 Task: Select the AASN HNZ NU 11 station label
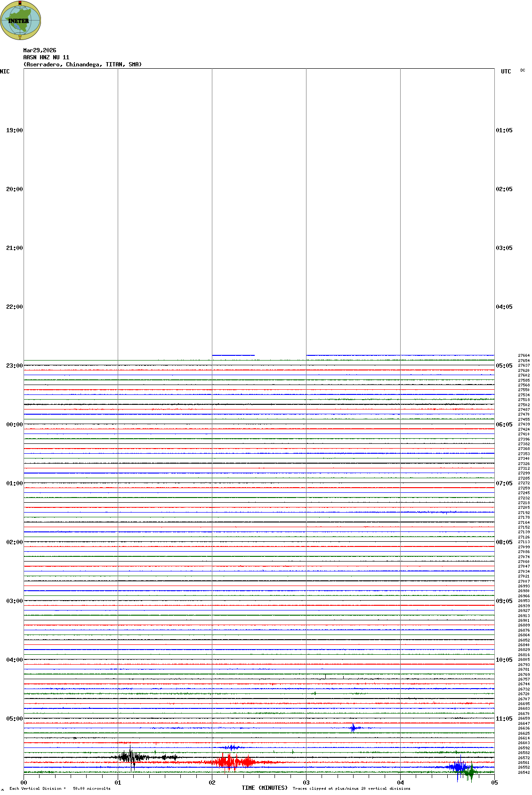[46, 57]
